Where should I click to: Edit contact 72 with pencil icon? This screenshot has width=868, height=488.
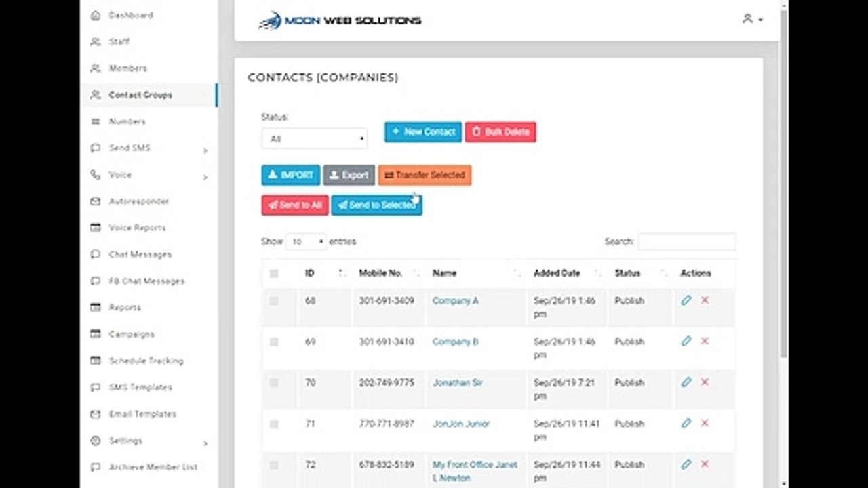(686, 464)
